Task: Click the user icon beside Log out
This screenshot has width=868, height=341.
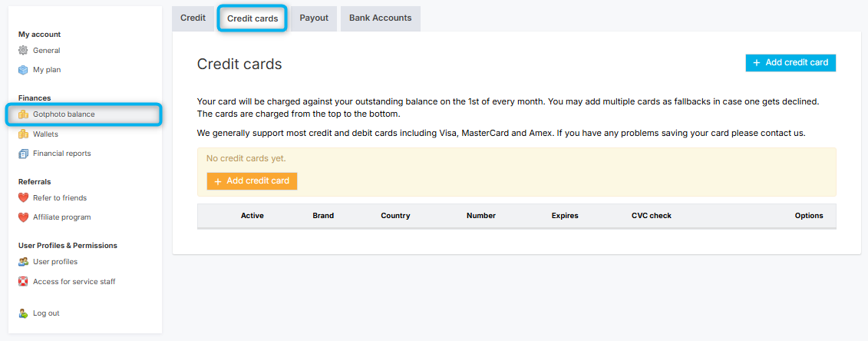Action: click(23, 313)
